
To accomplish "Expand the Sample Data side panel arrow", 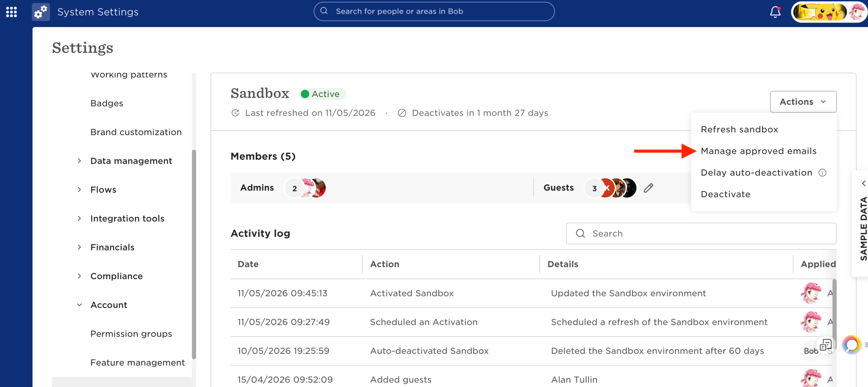I will pos(864,183).
